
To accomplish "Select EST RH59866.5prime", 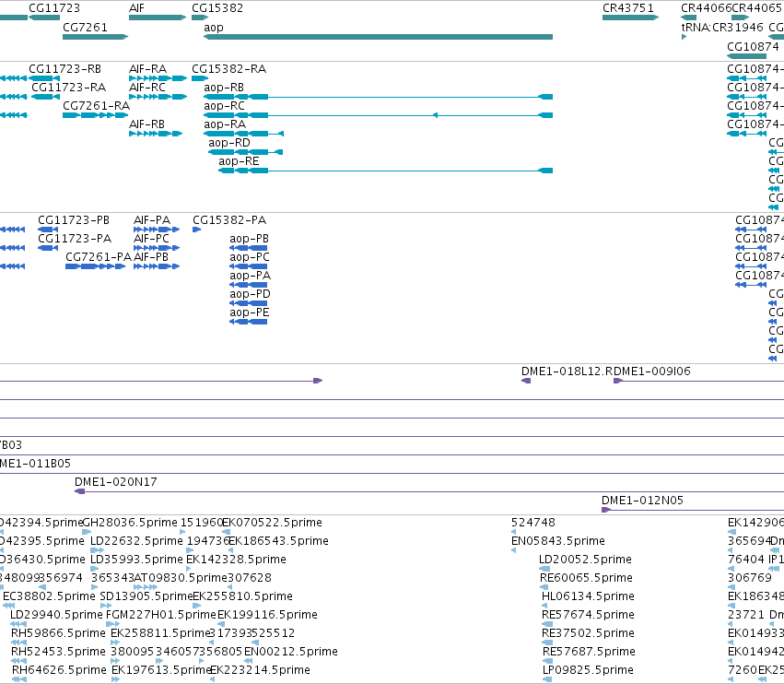I will (19, 643).
